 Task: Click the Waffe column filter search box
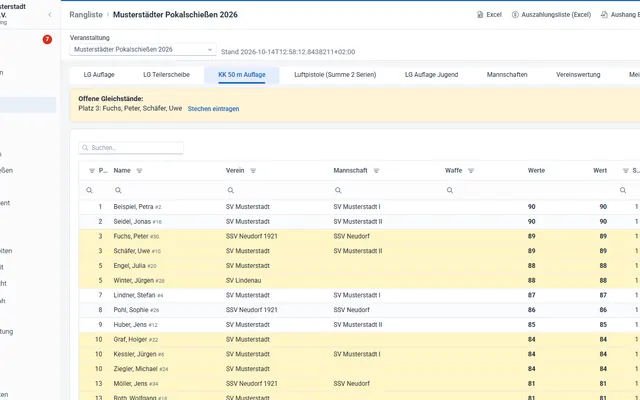point(482,190)
